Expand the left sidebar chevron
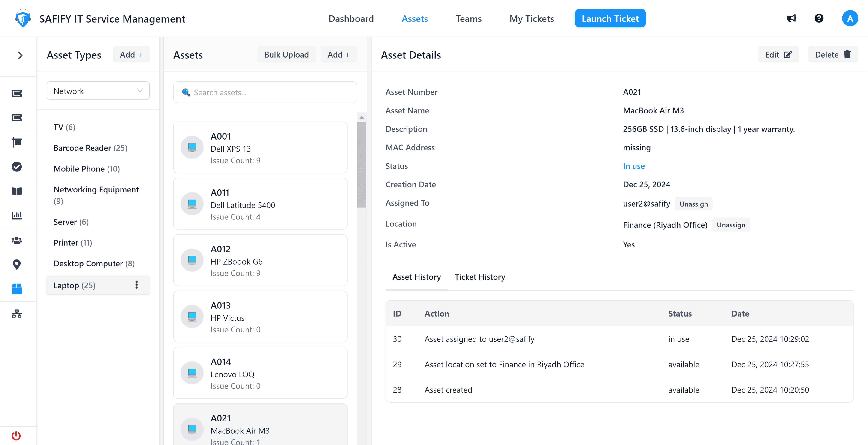The height and width of the screenshot is (445, 868). coord(20,55)
